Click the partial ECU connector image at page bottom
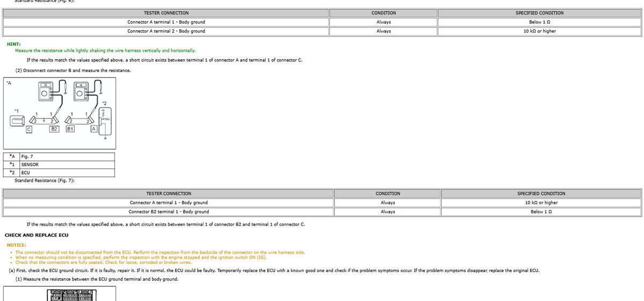This screenshot has width=644, height=301. (60, 293)
